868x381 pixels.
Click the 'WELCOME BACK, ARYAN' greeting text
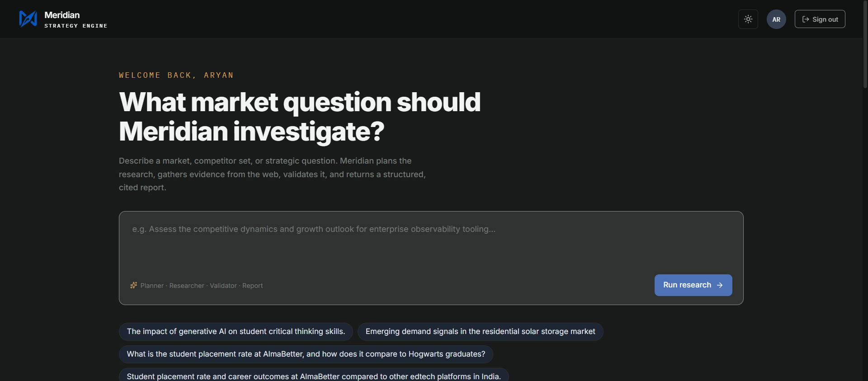(x=176, y=75)
